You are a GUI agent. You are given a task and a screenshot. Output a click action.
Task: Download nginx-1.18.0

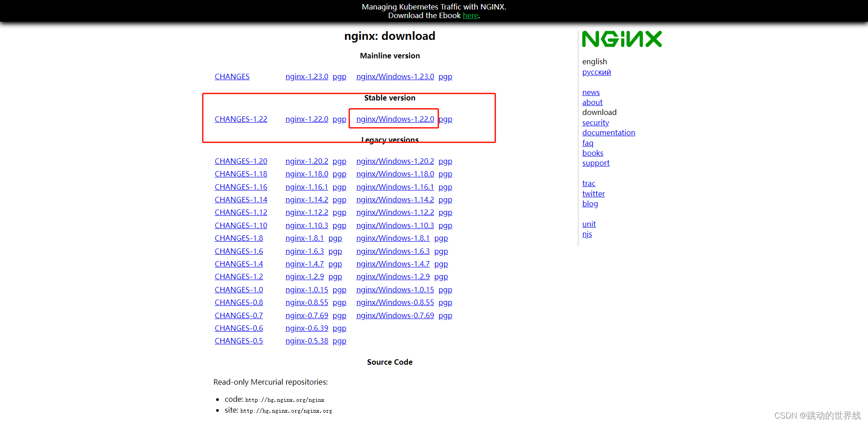(307, 174)
